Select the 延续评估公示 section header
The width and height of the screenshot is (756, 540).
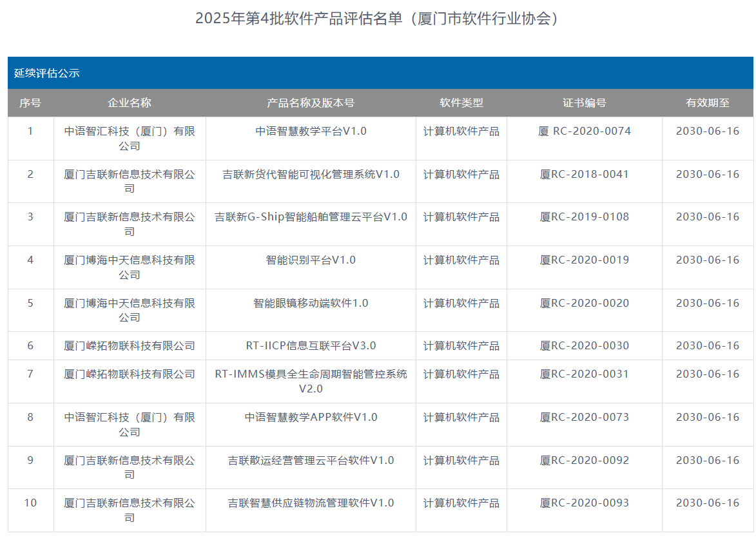47,73
